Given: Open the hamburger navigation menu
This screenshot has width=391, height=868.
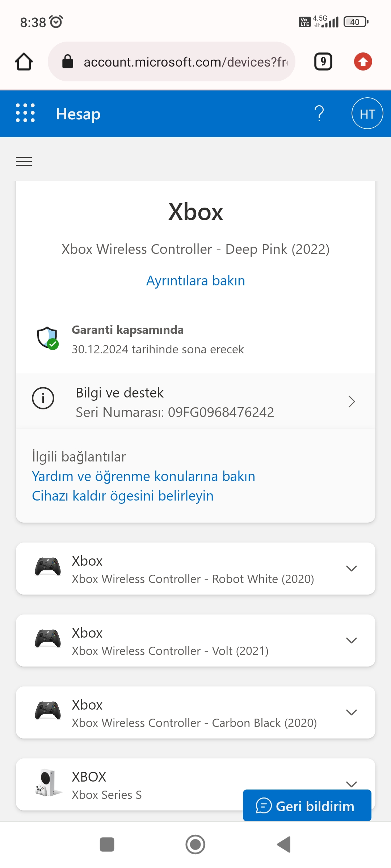Looking at the screenshot, I should (24, 161).
